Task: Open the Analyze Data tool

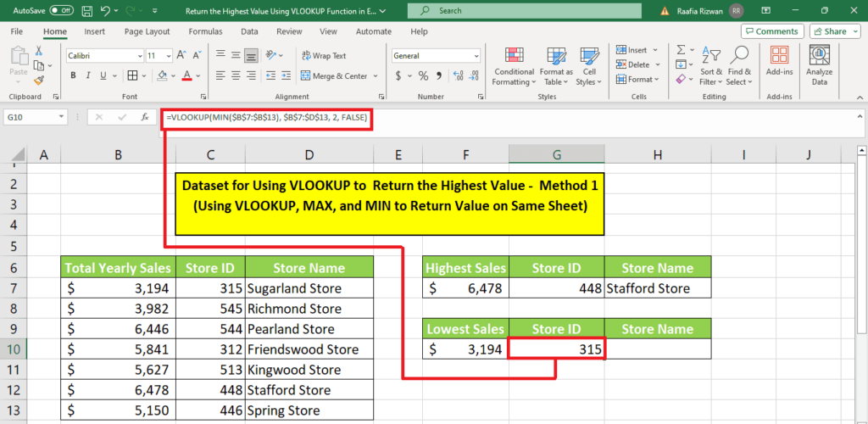Action: pyautogui.click(x=819, y=66)
